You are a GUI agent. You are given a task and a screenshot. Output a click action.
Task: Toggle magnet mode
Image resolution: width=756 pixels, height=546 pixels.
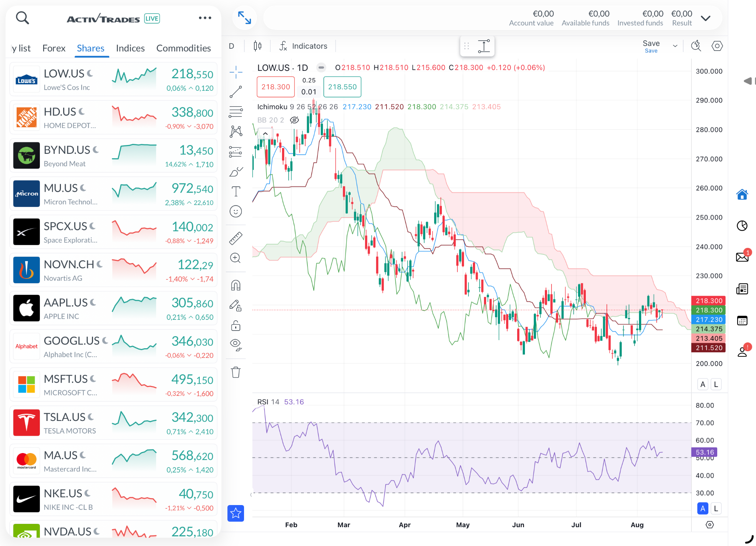(x=236, y=286)
